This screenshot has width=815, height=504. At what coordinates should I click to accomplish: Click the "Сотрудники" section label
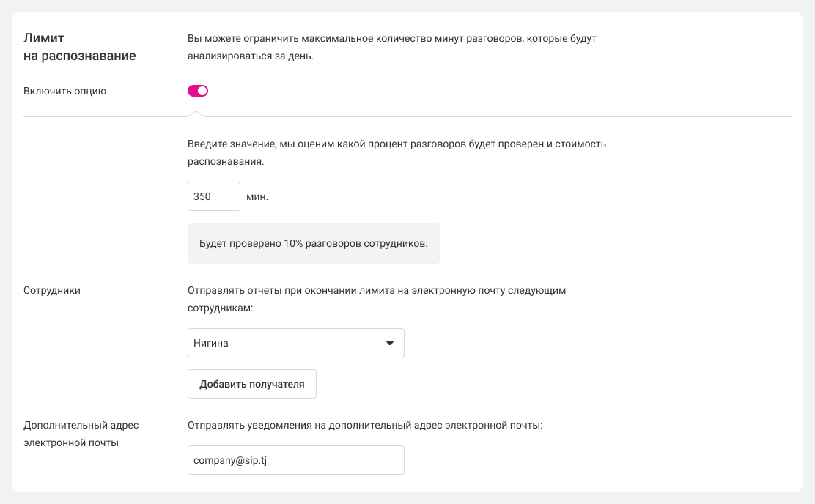pyautogui.click(x=52, y=290)
